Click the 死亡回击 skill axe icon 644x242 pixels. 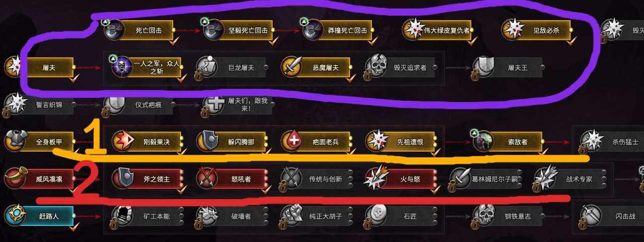(115, 30)
